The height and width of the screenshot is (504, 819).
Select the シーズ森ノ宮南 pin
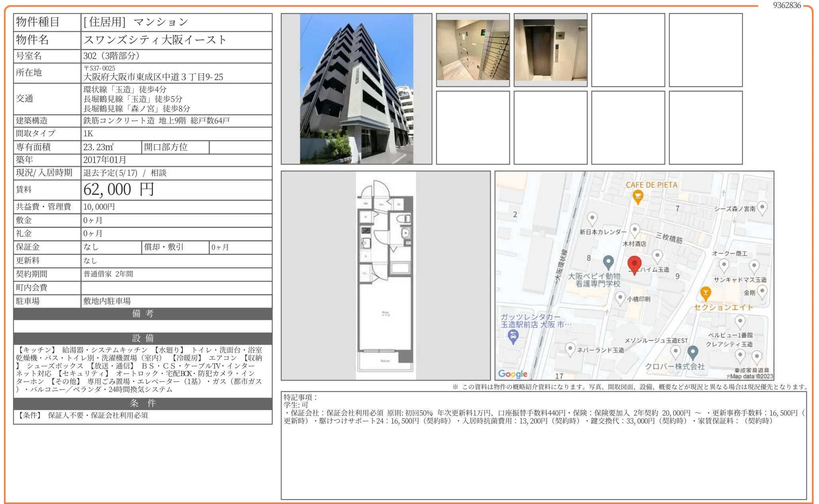[763, 207]
